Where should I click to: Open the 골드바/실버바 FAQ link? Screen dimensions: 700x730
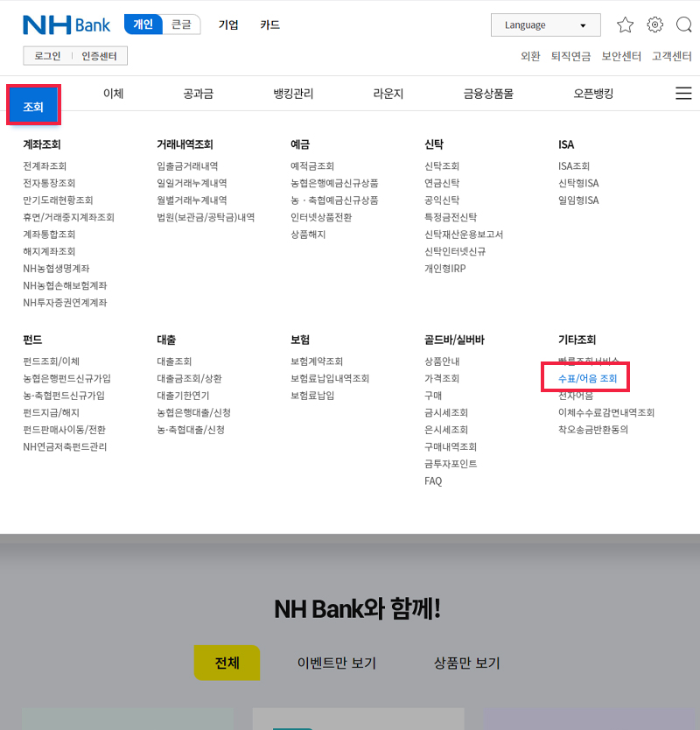433,481
